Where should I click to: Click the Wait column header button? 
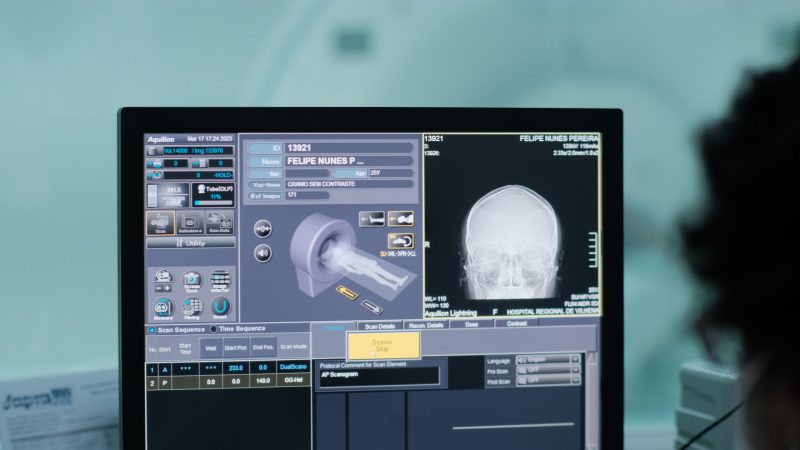(x=211, y=348)
